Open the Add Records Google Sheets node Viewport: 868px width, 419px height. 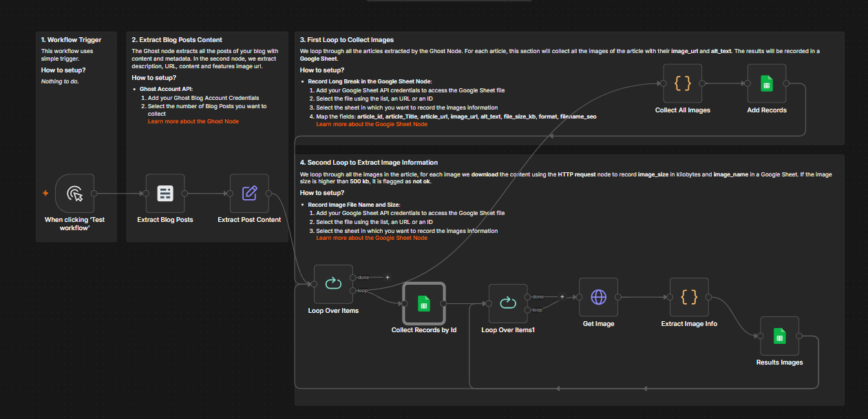(766, 83)
